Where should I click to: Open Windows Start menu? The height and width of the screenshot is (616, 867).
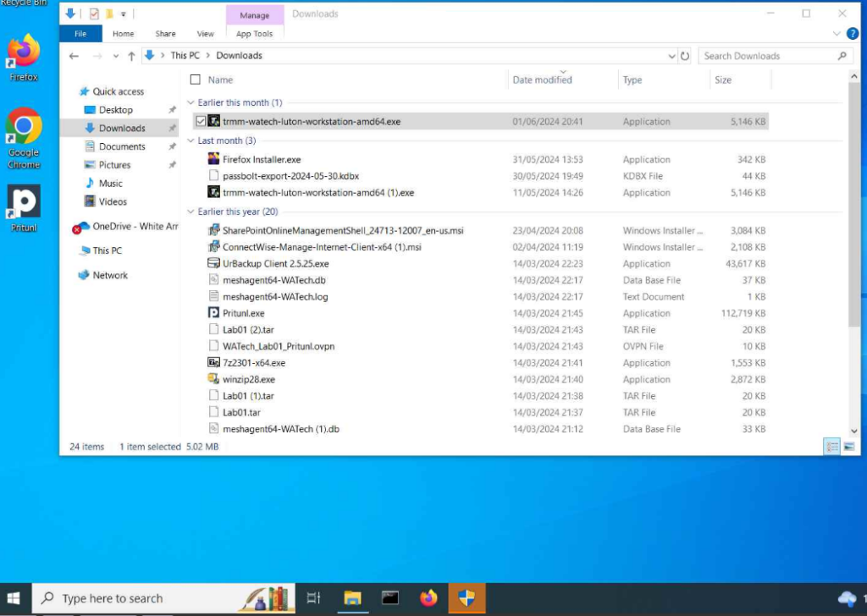pyautogui.click(x=14, y=598)
